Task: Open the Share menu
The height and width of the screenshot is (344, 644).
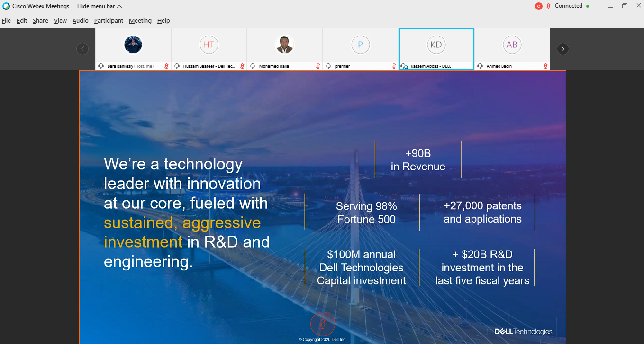Action: coord(40,21)
